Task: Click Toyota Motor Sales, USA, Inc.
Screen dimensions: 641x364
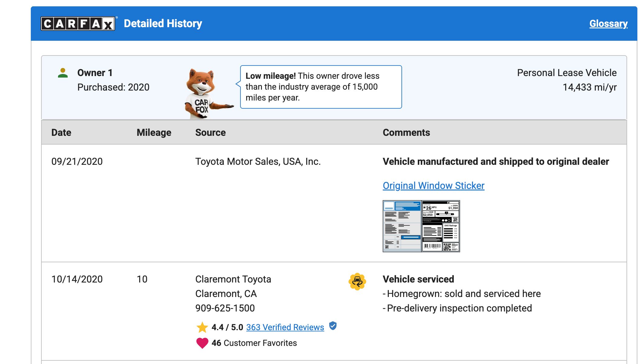Action: tap(258, 161)
